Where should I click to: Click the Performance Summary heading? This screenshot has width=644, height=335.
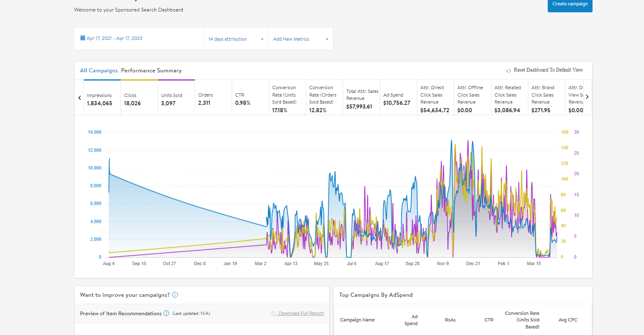coord(151,70)
